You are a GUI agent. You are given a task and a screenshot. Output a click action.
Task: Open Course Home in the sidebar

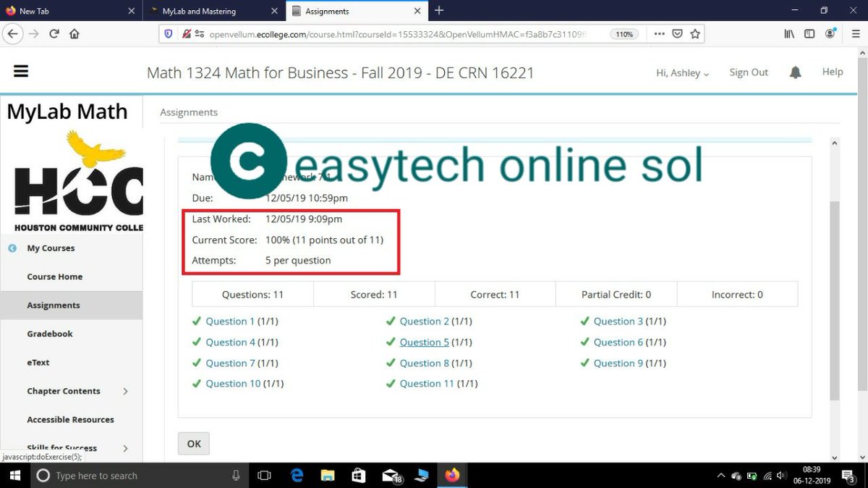[x=55, y=277]
